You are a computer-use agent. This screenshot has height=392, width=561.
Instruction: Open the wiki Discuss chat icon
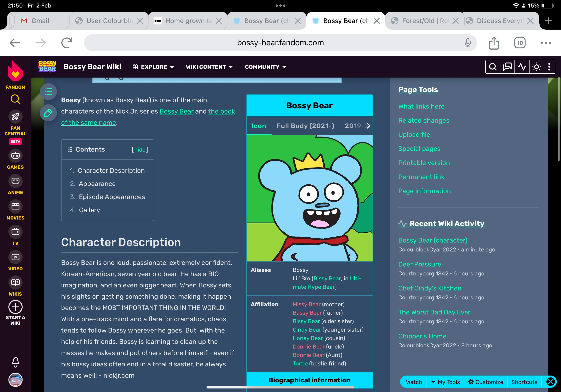[x=507, y=67]
